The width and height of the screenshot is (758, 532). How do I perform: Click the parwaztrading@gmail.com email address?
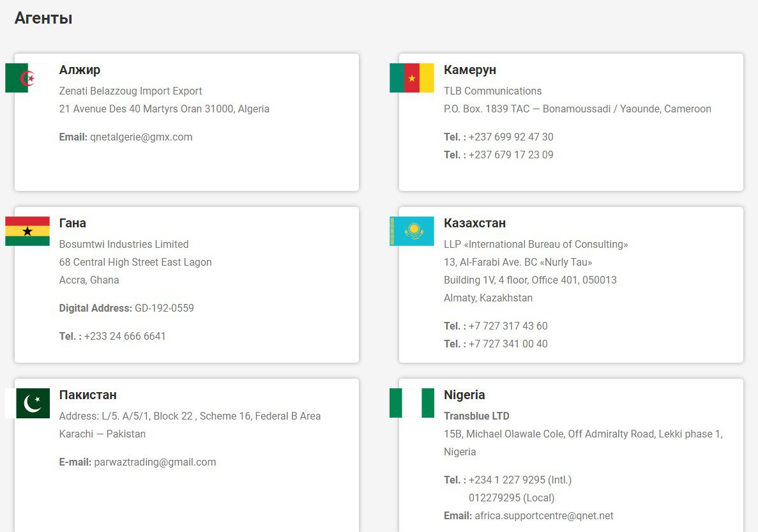point(155,462)
